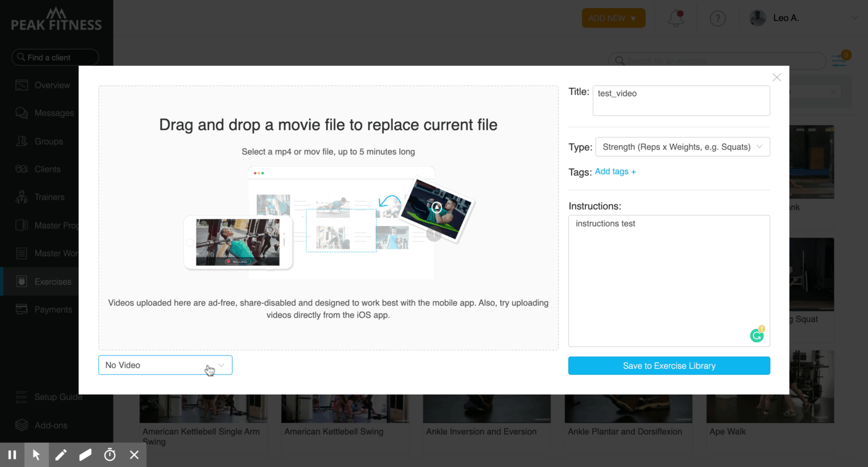Viewport: 868px width, 467px height.
Task: Open the help question mark icon
Action: point(718,18)
